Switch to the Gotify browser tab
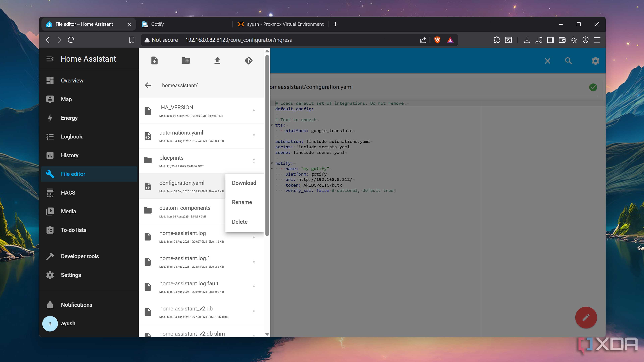The image size is (644, 362). [185, 24]
